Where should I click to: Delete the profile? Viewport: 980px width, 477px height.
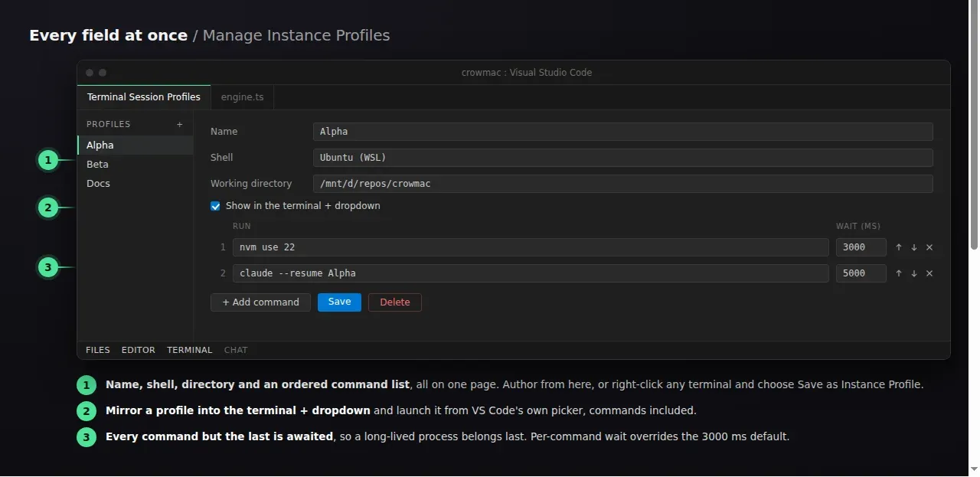click(x=395, y=302)
